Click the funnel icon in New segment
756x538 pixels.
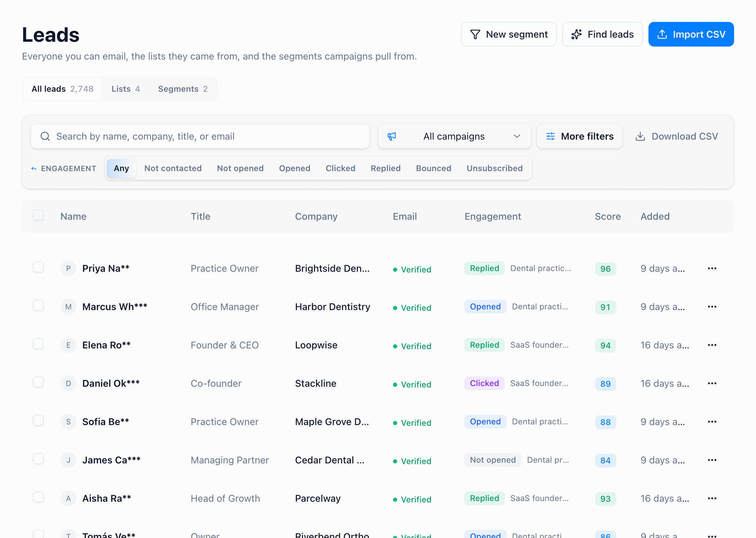click(475, 35)
